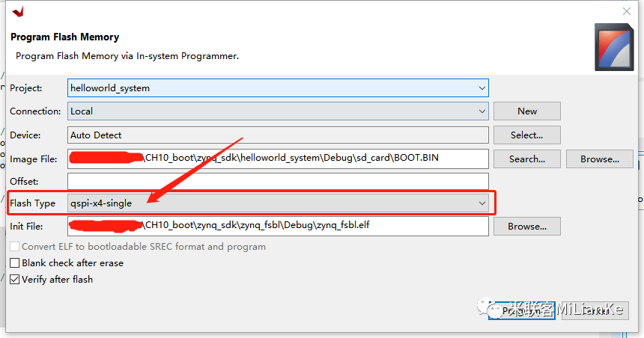Click the Device field showing Auto Detect
This screenshot has width=644, height=338.
pyautogui.click(x=278, y=135)
